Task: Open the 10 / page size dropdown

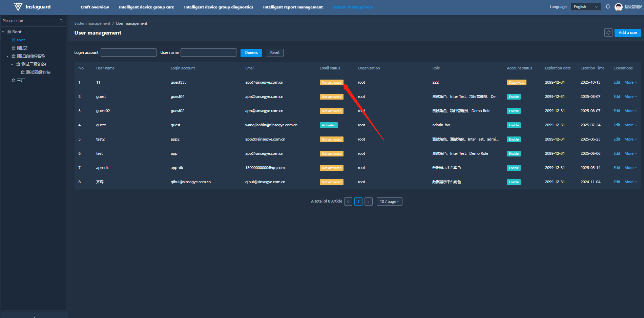Action: coord(389,202)
